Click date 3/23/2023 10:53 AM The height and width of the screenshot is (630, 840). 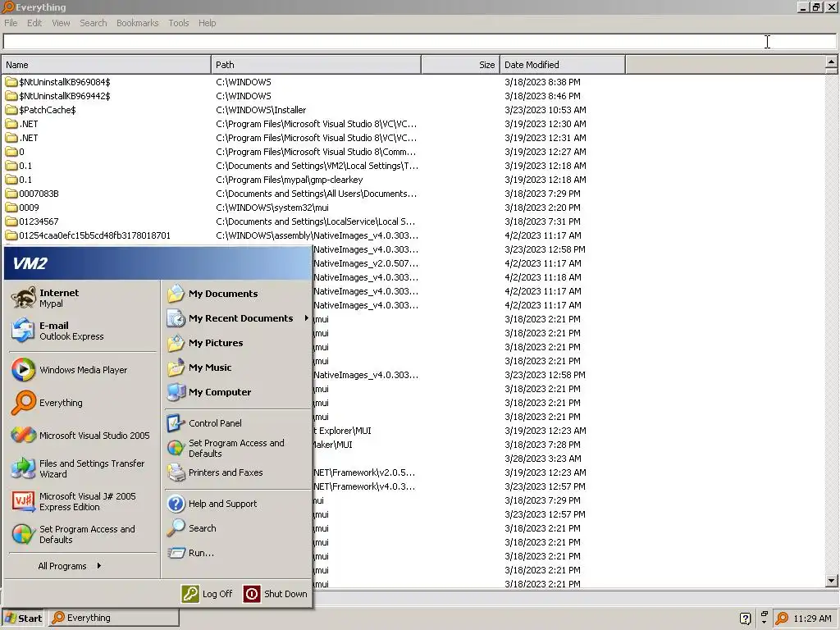tap(546, 110)
